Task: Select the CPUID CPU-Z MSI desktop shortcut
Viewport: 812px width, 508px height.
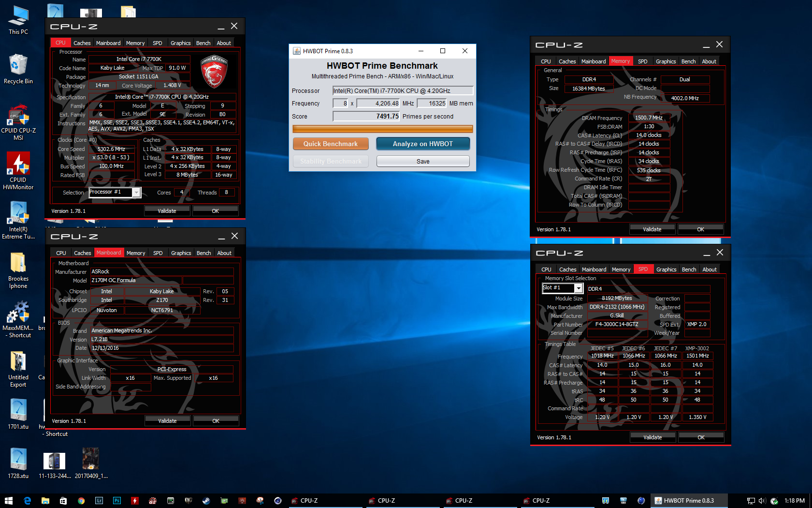Action: point(18,122)
